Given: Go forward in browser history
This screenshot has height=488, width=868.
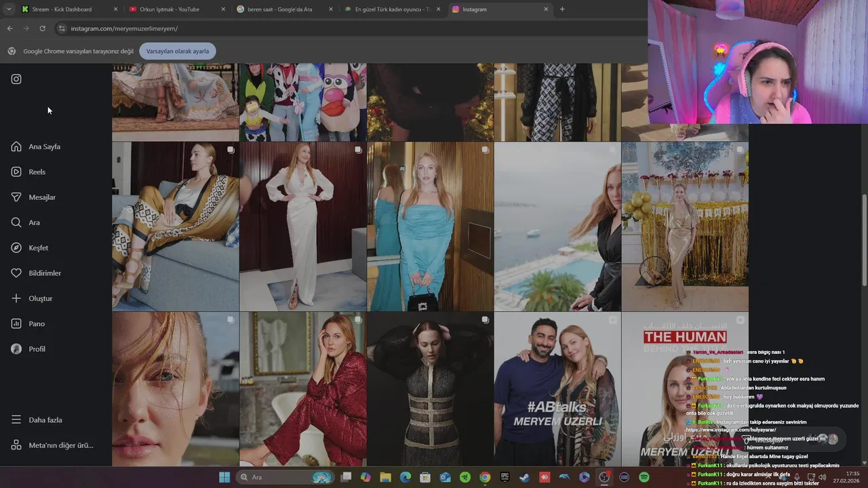Looking at the screenshot, I should (26, 28).
